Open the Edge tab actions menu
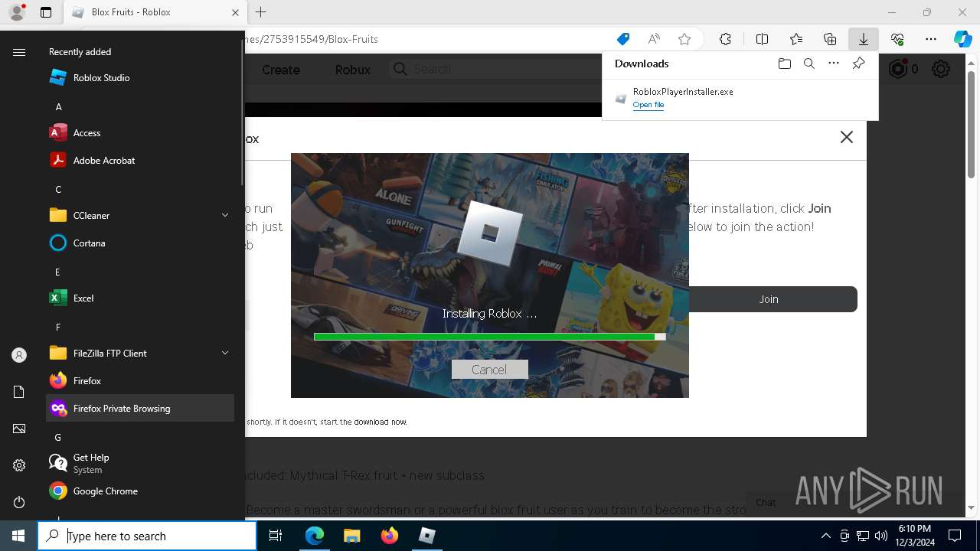Viewport: 980px width, 551px height. pyautogui.click(x=46, y=12)
